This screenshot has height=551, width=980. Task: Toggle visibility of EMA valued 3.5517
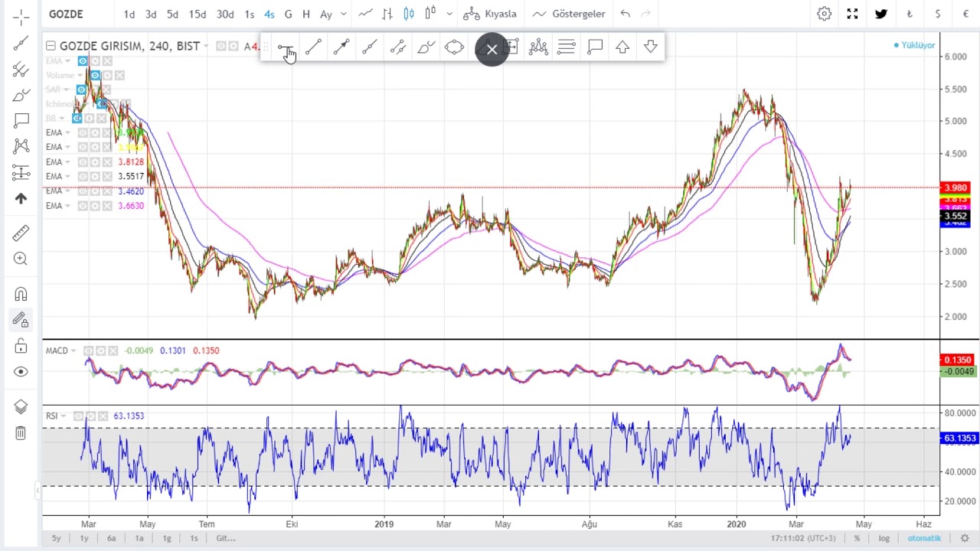(83, 176)
